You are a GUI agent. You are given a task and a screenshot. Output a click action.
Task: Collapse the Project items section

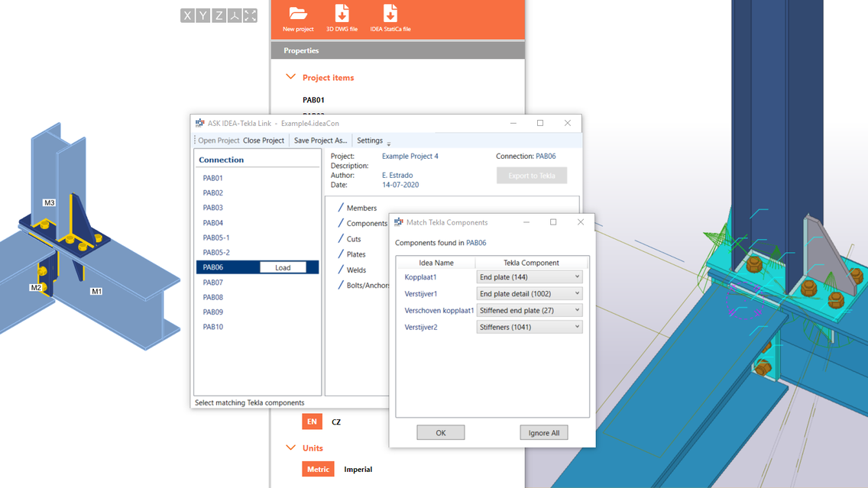[290, 77]
